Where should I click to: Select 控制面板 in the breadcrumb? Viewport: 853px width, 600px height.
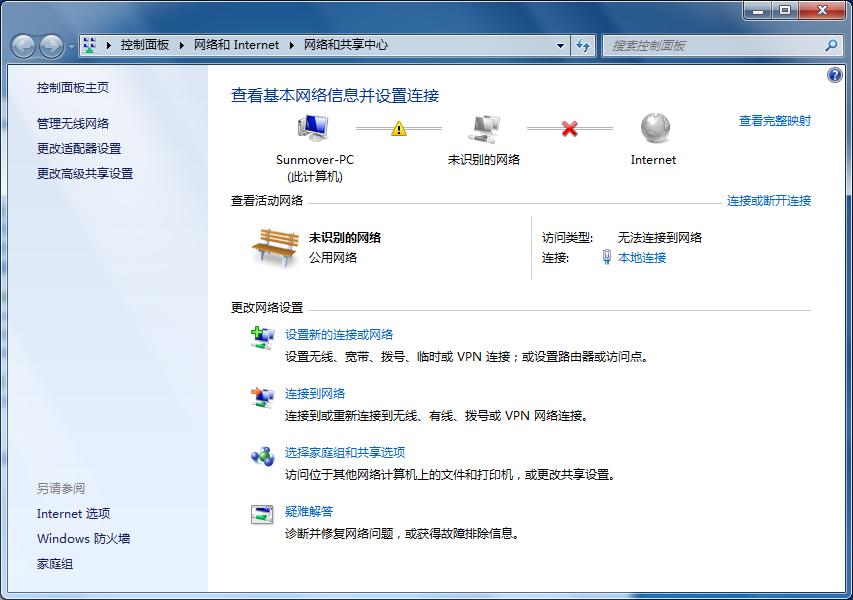[145, 45]
